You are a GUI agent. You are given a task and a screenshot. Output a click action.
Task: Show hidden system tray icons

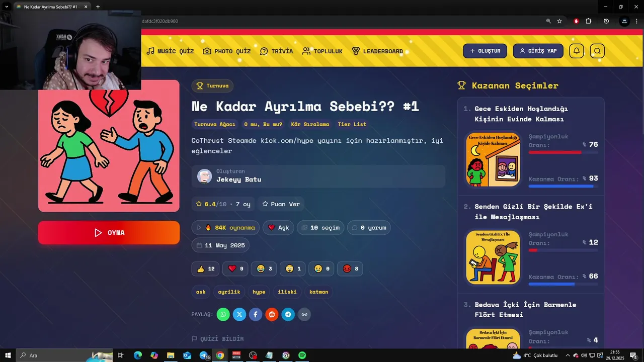click(568, 355)
